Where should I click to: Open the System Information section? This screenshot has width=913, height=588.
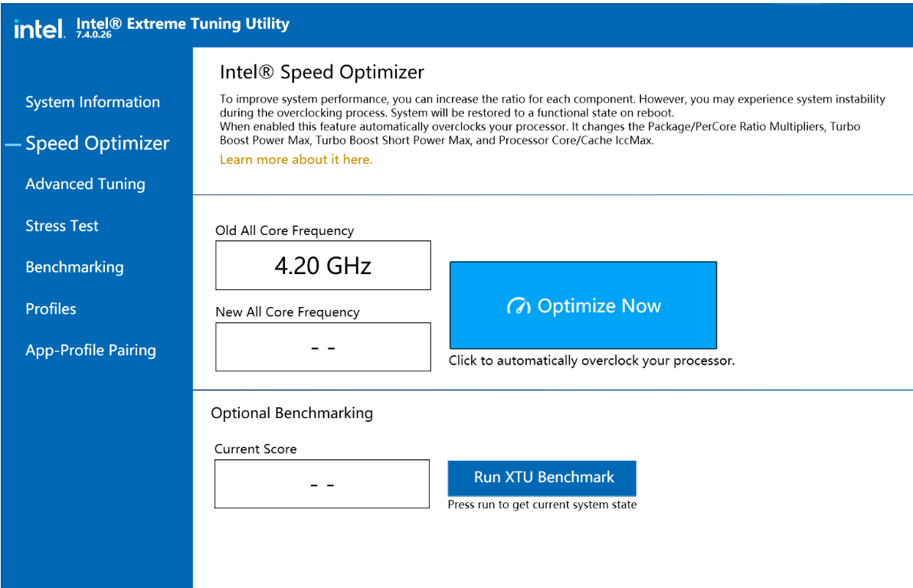pos(92,101)
